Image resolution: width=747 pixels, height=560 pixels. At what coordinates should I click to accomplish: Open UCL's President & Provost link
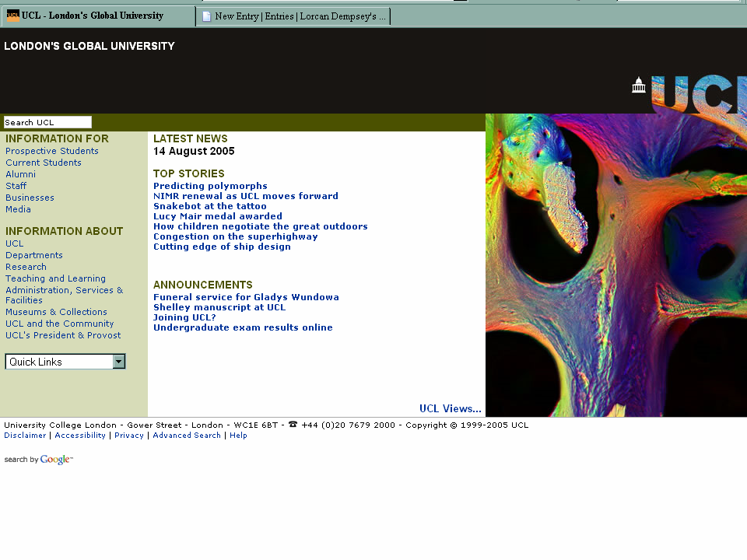pos(63,335)
